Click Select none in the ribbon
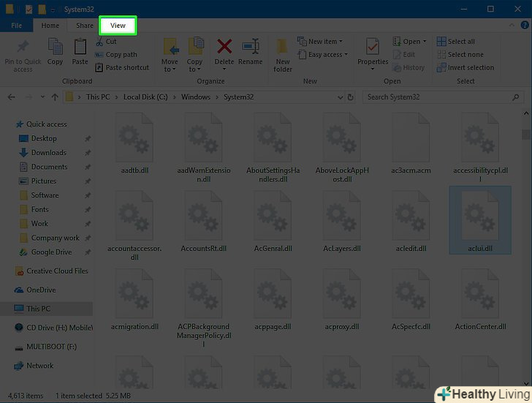Image resolution: width=532 pixels, height=403 pixels. pyautogui.click(x=460, y=55)
